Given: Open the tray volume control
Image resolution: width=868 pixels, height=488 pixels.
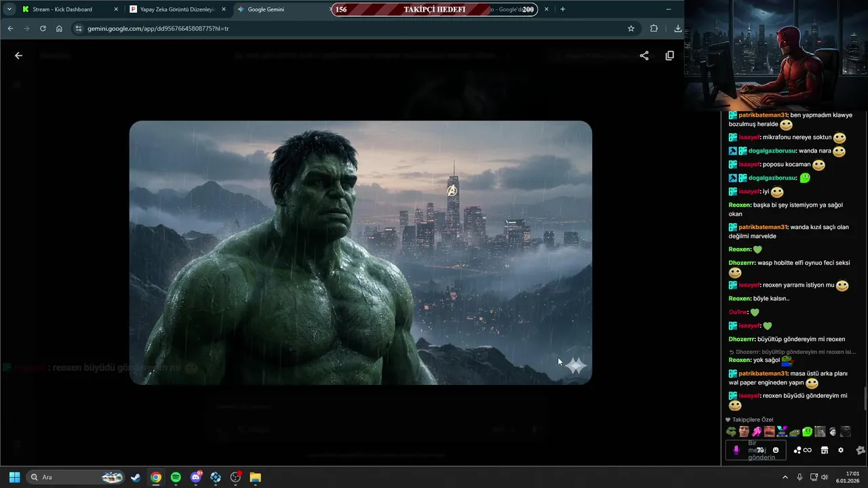Looking at the screenshot, I should (x=825, y=477).
